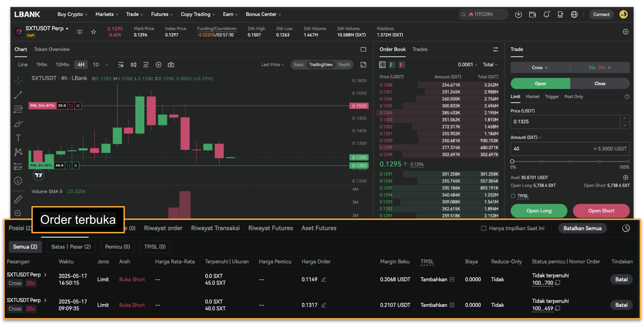
Task: Open the prediction and measurement tools
Action: coord(18,166)
